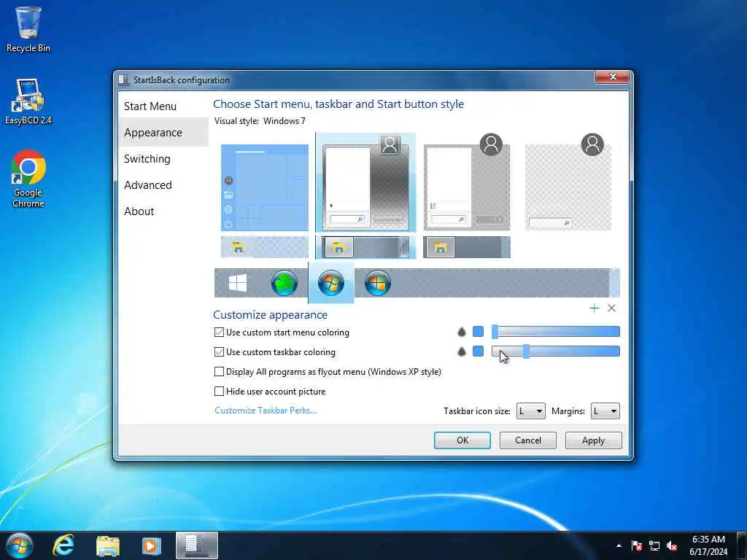Remove start button image with X icon
This screenshot has height=560, width=747.
(612, 308)
